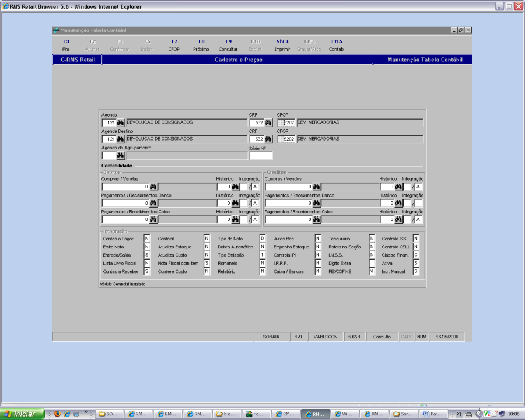The image size is (525, 420).
Task: Click the Classe Finan. field
Action: pyautogui.click(x=416, y=255)
